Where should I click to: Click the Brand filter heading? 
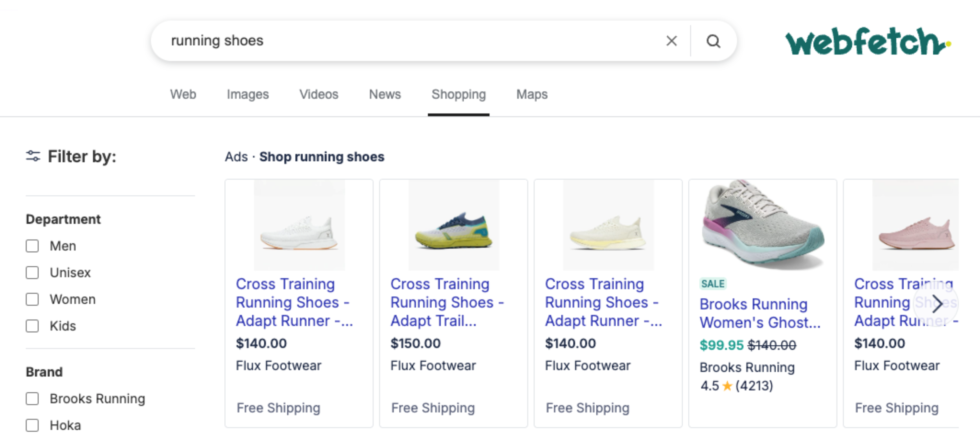(44, 372)
